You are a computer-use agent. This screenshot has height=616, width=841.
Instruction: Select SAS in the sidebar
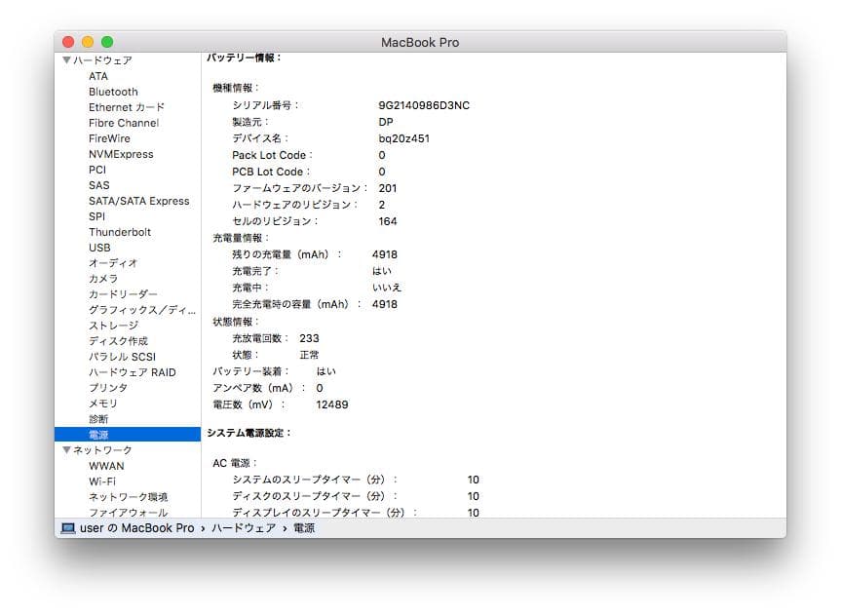(x=99, y=185)
